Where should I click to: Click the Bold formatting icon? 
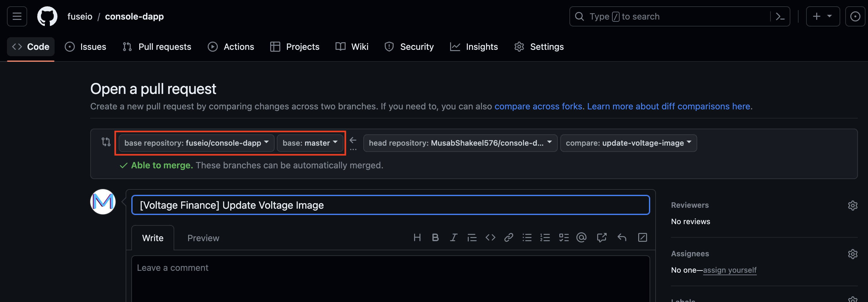[435, 238]
